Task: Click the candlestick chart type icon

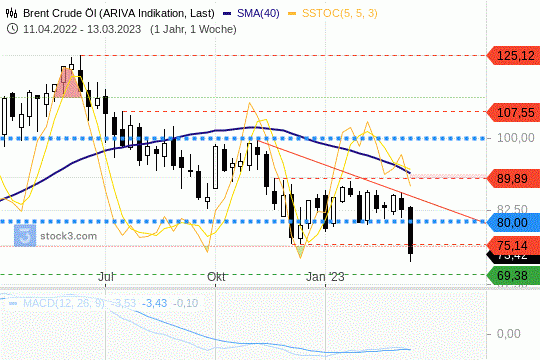Action: click(x=11, y=13)
